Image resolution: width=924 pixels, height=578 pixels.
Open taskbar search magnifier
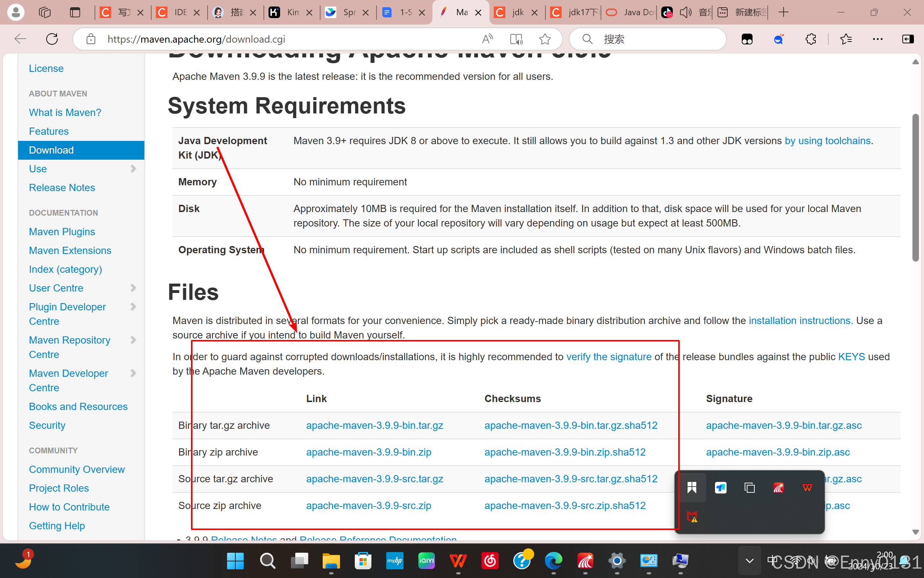[x=267, y=561]
